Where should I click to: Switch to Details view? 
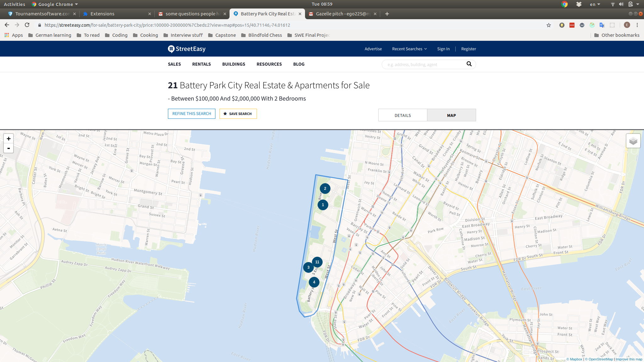click(402, 115)
